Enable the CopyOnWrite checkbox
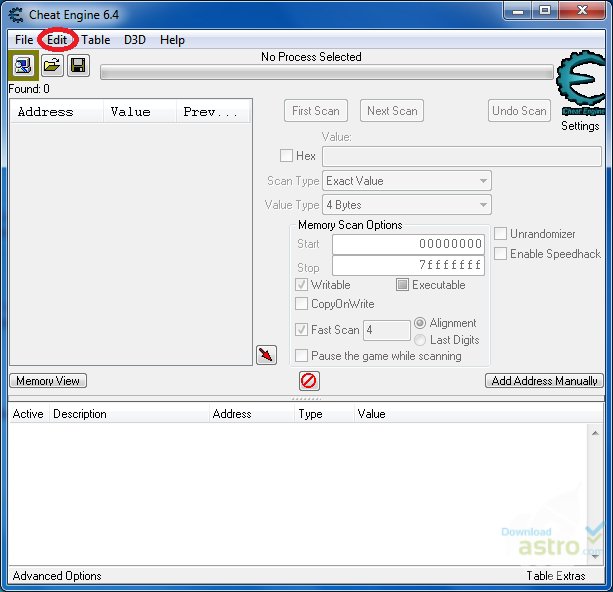 coord(301,303)
